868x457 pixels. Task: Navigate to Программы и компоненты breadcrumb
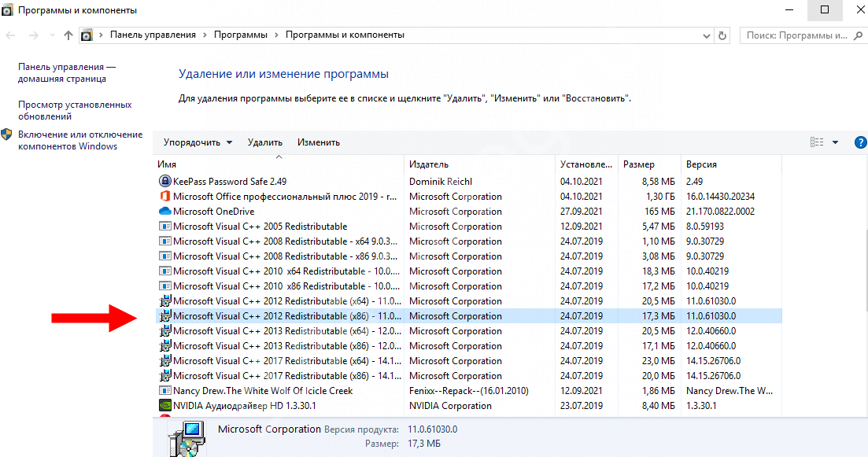345,35
